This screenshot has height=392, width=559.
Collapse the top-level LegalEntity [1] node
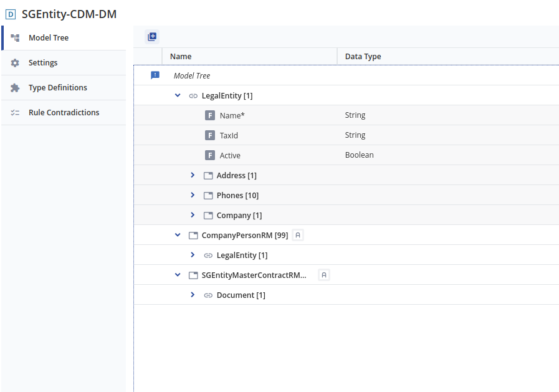[x=178, y=95]
